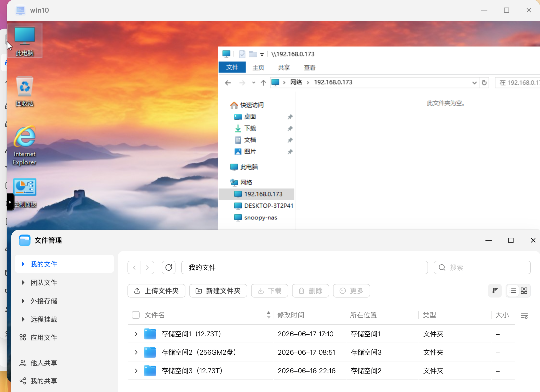Click the Explorer forward arrow

tap(242, 83)
